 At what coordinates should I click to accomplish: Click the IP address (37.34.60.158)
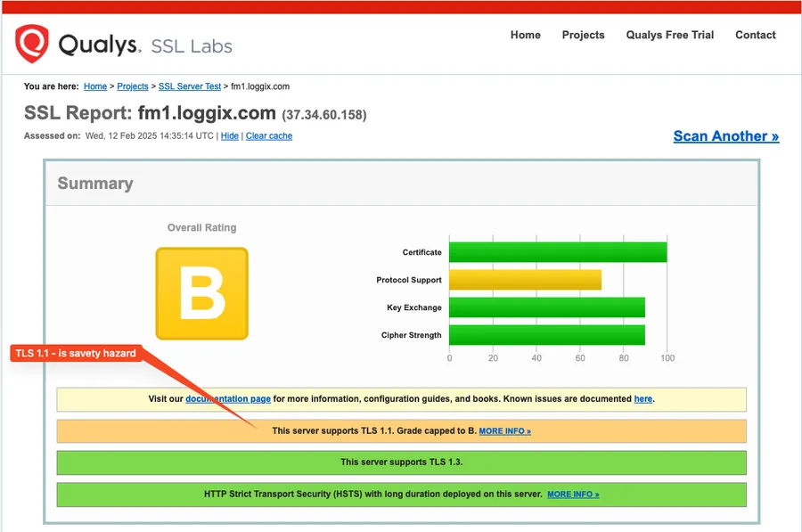click(x=324, y=115)
